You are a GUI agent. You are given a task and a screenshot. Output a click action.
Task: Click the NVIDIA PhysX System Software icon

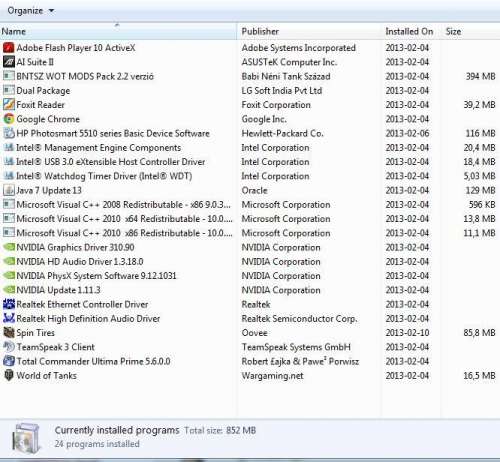coord(9,276)
